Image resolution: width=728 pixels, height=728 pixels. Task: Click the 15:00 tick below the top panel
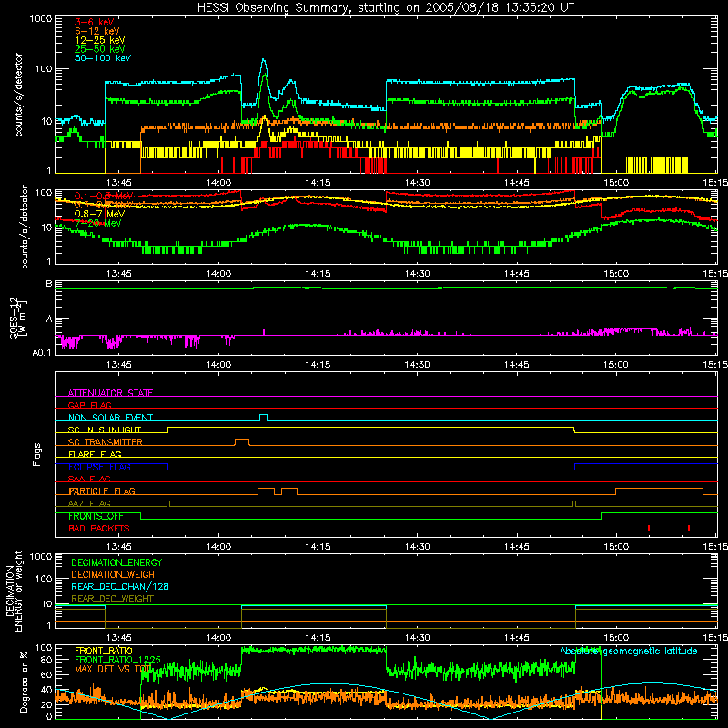coord(616,182)
